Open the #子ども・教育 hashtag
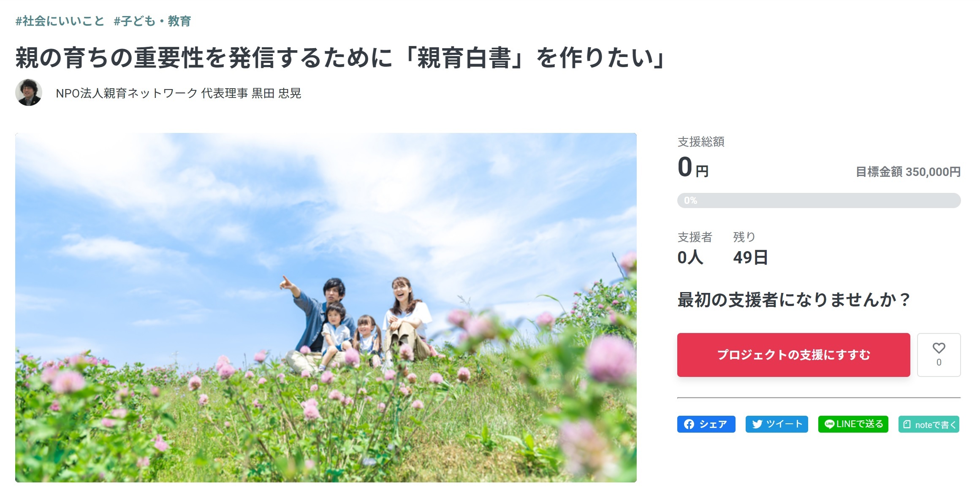Screen dimensions: 980x501 152,21
